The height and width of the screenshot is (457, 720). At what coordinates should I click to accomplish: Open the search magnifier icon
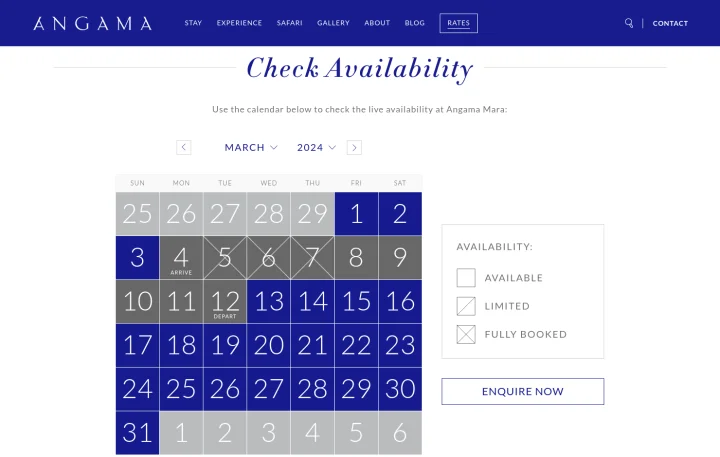(x=629, y=23)
